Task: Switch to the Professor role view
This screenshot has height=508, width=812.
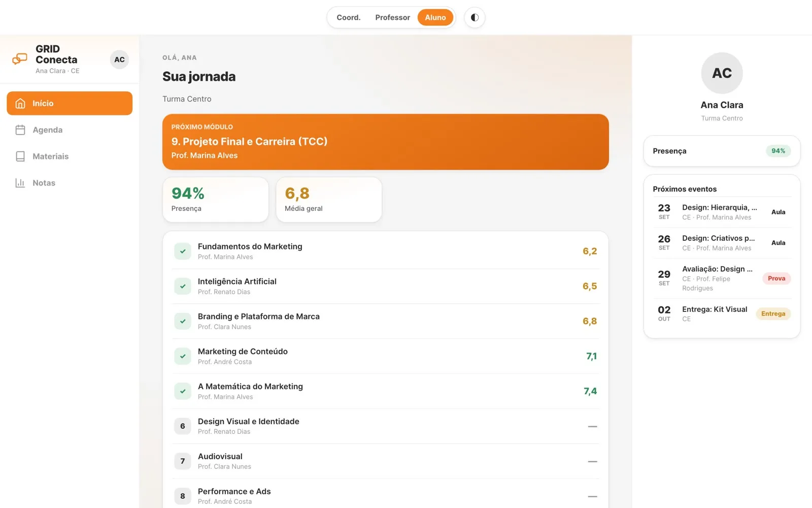Action: coord(392,17)
